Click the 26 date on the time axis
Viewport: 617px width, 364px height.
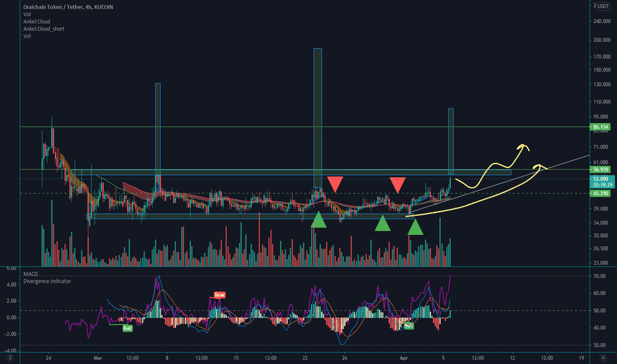coord(344,358)
